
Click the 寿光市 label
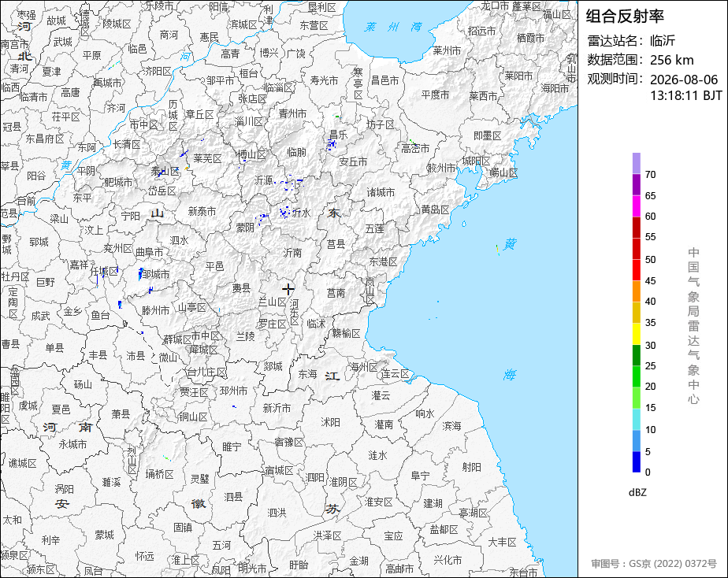pos(324,80)
